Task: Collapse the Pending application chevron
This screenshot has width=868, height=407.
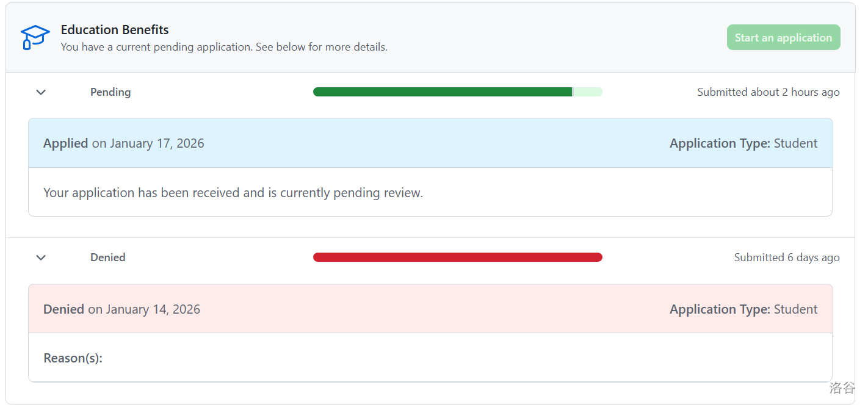Action: coord(41,92)
